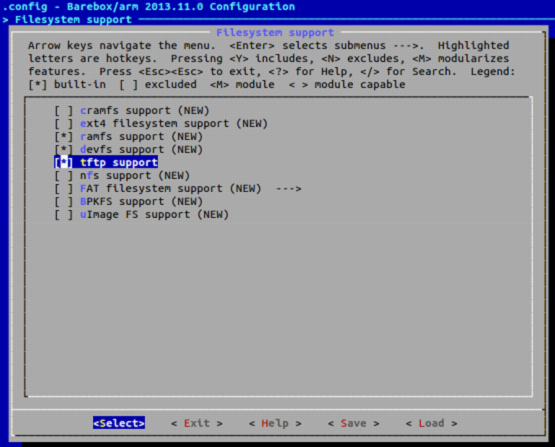555x447 pixels.
Task: Toggle the ext4 filesystem support checkbox
Action: tap(64, 124)
